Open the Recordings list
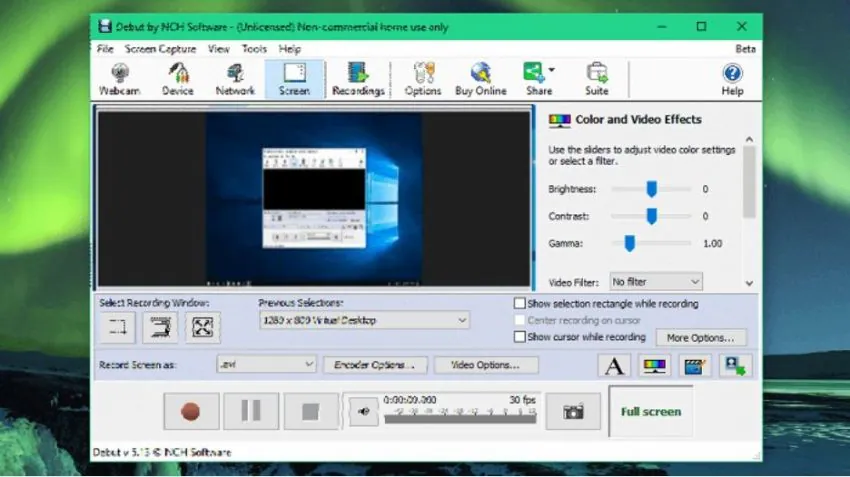850x477 pixels. point(358,79)
